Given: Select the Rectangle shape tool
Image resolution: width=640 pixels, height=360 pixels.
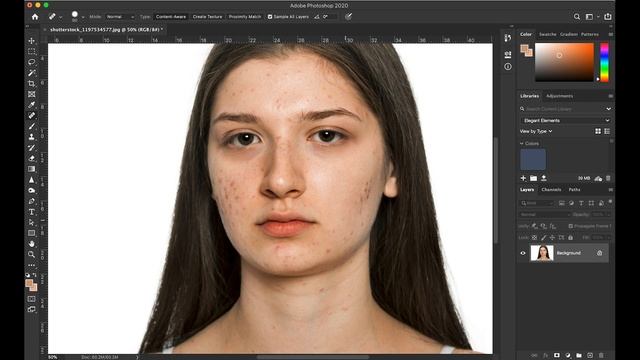Looking at the screenshot, I should click(x=31, y=233).
